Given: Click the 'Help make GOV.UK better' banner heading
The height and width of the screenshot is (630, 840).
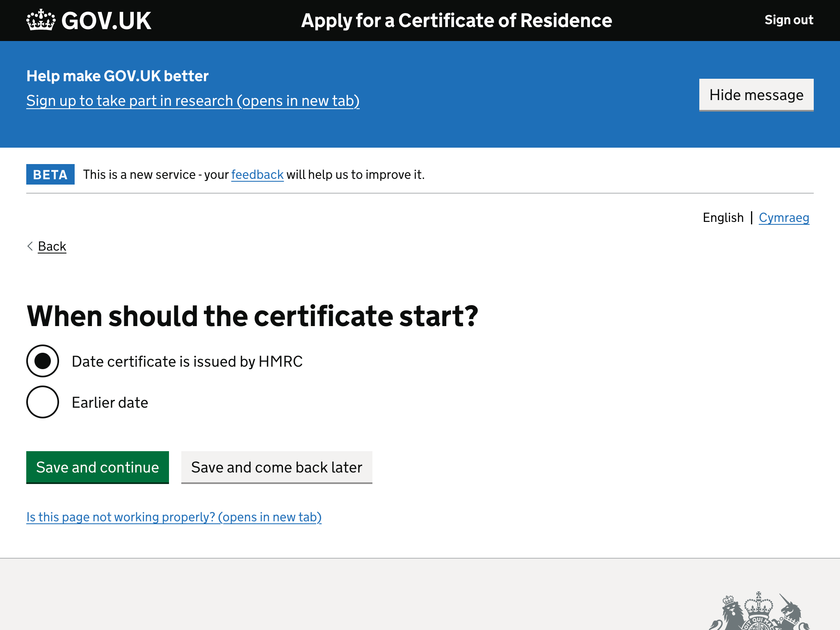Looking at the screenshot, I should point(117,76).
